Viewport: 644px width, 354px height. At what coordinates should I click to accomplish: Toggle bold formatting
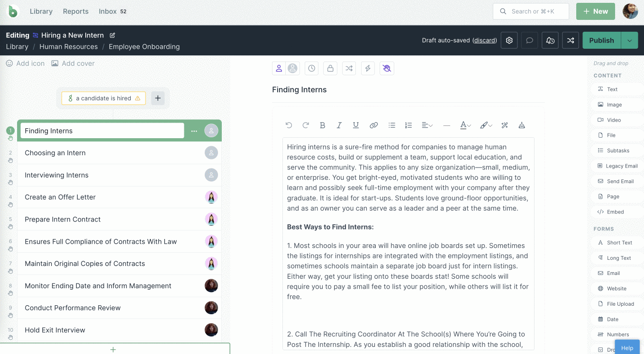pyautogui.click(x=322, y=125)
